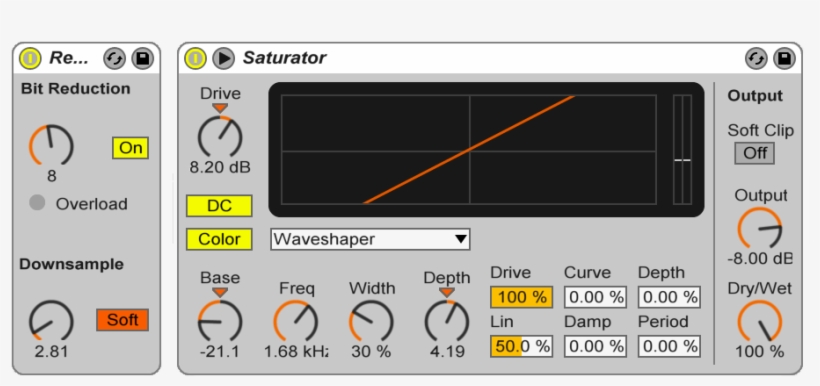Click the orange triangle above the Depth knob

click(447, 292)
